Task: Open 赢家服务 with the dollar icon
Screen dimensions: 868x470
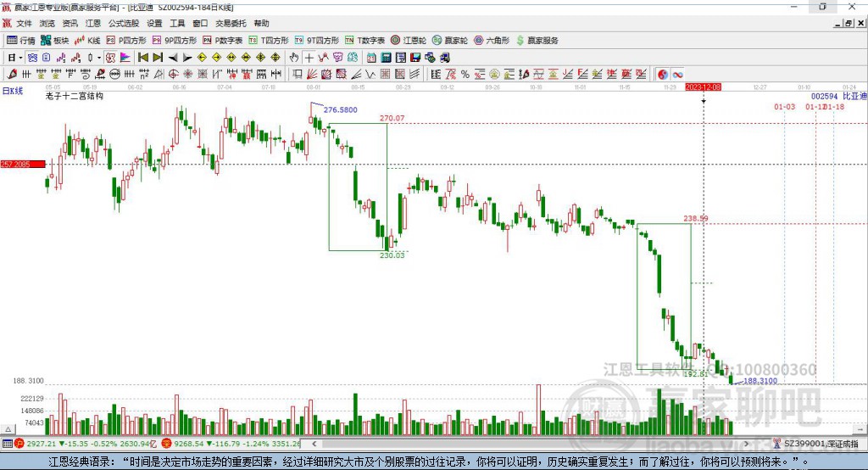Action: coord(537,41)
